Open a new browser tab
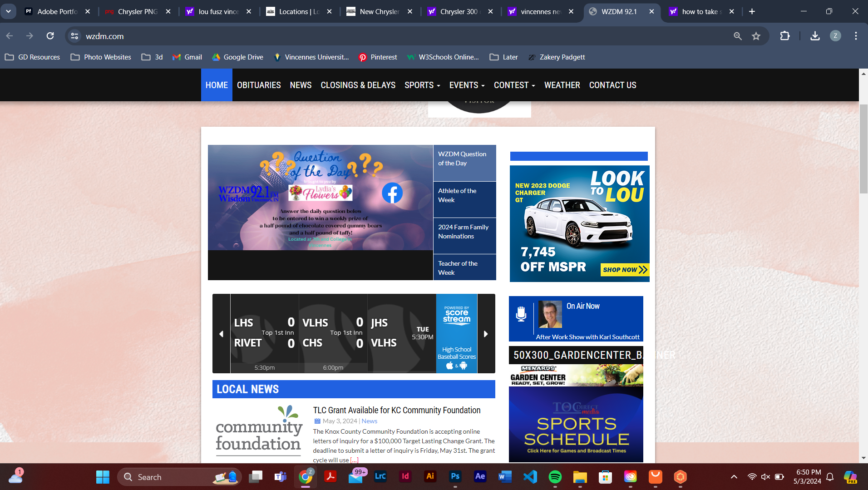This screenshot has width=868, height=490. (x=752, y=11)
